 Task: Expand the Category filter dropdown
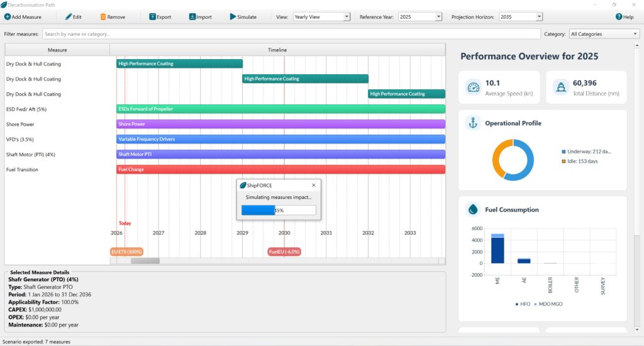pos(604,34)
